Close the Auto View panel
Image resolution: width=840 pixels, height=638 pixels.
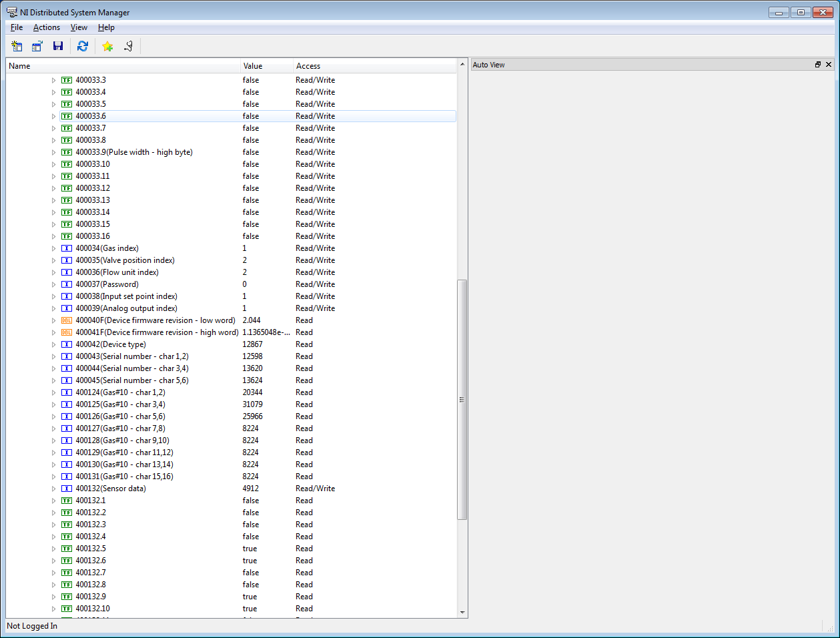point(829,65)
